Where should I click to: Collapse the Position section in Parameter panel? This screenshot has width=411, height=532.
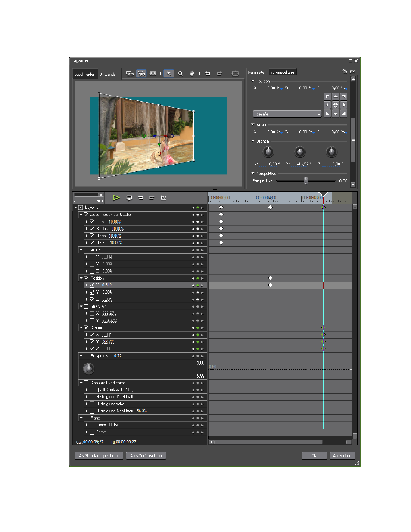coord(253,81)
